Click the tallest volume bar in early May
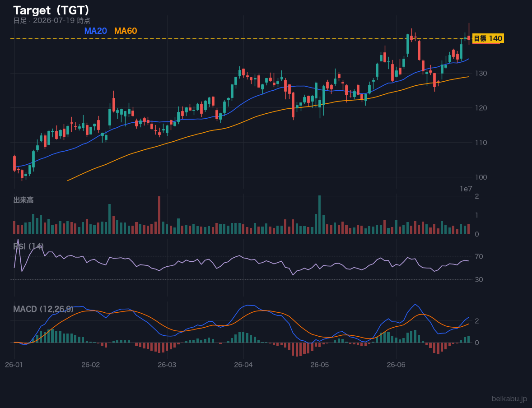This screenshot has height=408, width=532. point(320,215)
